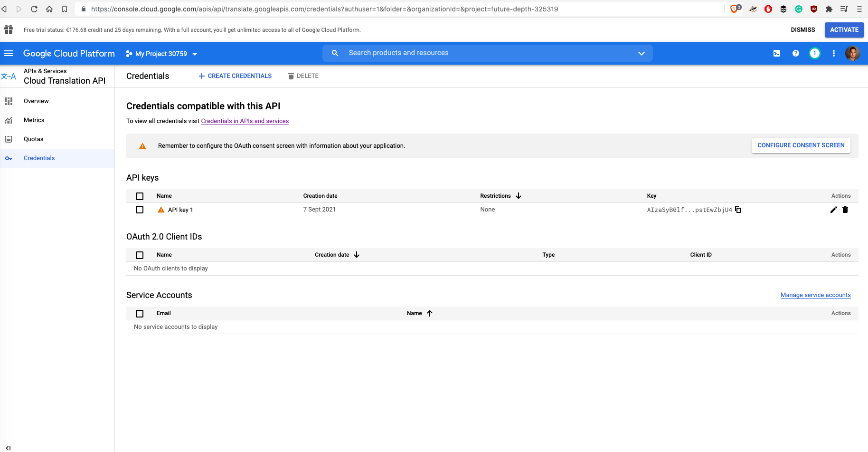Image resolution: width=868 pixels, height=452 pixels.
Task: Dismiss the free trial banner
Action: coord(803,29)
